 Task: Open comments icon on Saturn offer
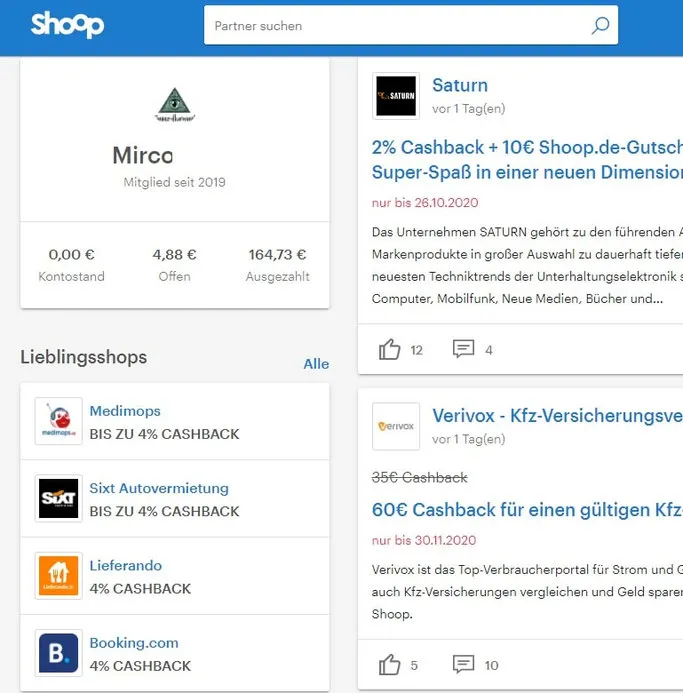[x=463, y=349]
